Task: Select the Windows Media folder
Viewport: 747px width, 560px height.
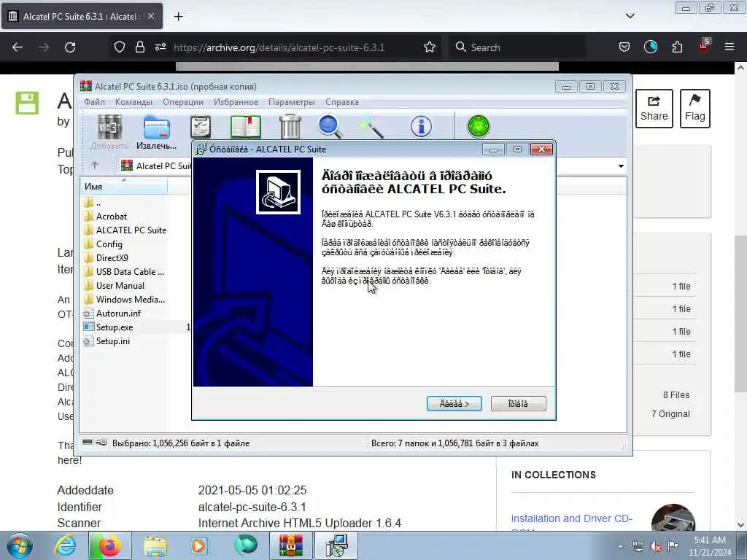Action: click(x=124, y=299)
